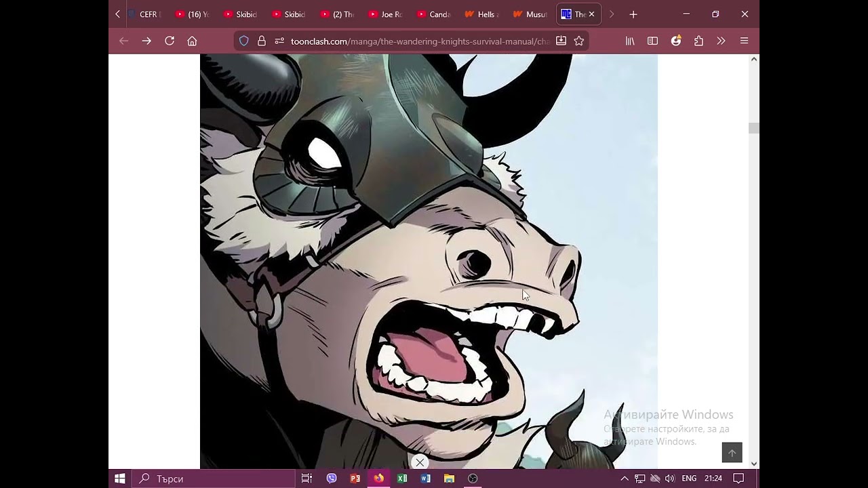Open the Firefox account icon
This screenshot has height=488, width=868.
[x=676, y=41]
